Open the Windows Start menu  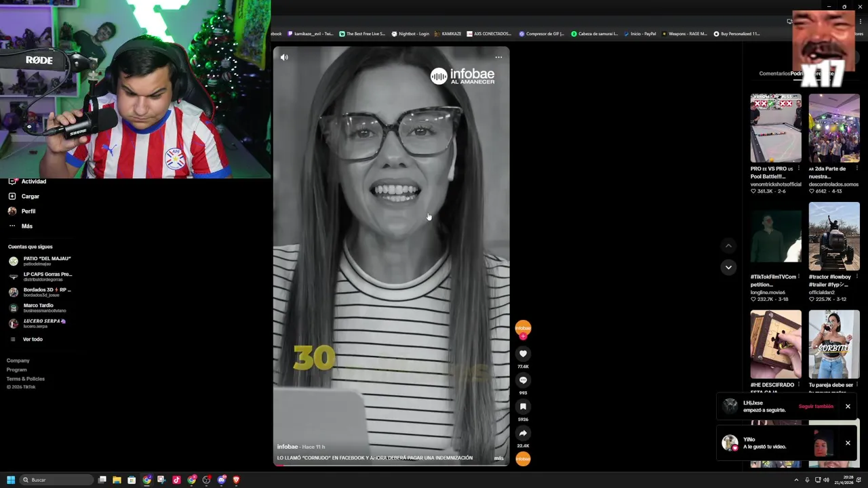(11, 480)
